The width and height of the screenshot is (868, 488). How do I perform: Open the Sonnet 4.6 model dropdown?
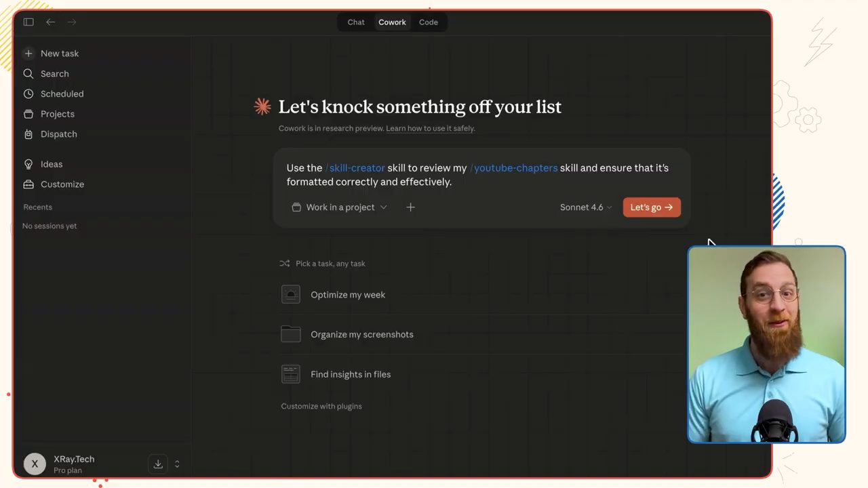coord(586,207)
